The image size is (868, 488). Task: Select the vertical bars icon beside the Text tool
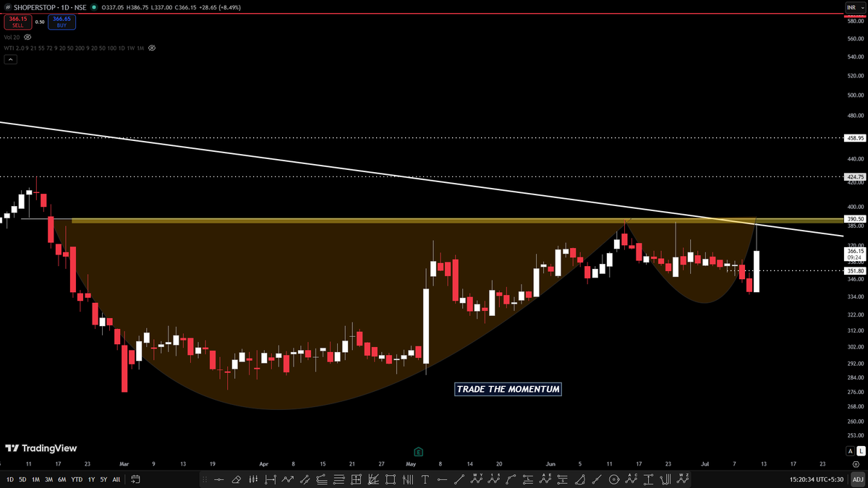(408, 479)
